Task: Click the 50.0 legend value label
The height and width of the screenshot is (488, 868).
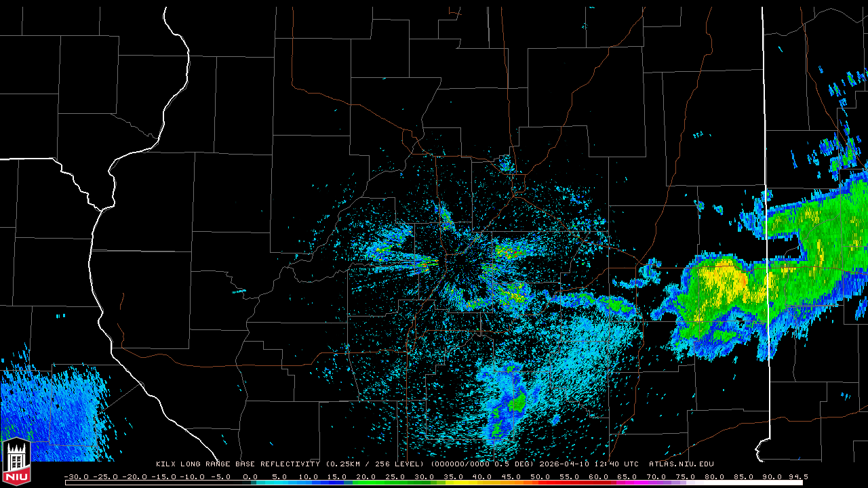Action: click(540, 476)
